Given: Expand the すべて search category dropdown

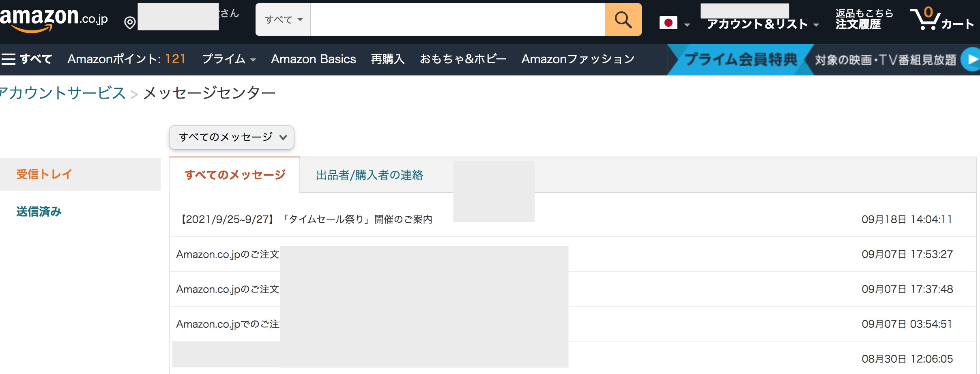Looking at the screenshot, I should click(x=283, y=20).
